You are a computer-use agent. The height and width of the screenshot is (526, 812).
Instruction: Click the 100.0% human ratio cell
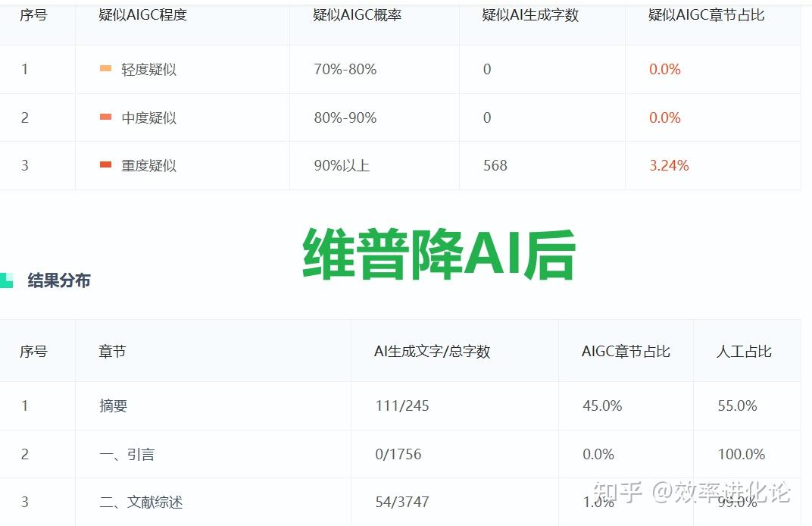pos(742,455)
